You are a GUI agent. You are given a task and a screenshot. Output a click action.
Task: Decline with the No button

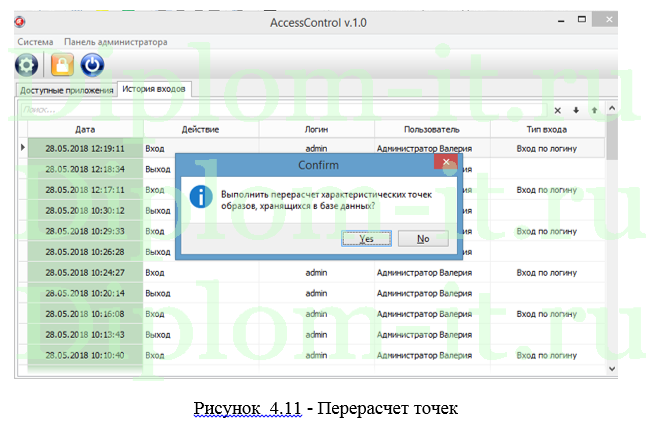point(423,239)
